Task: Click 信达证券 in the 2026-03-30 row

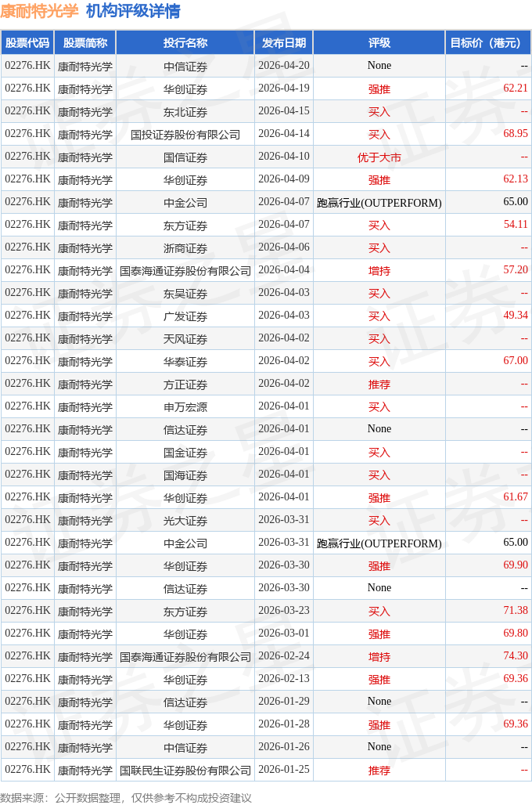Action: click(185, 589)
